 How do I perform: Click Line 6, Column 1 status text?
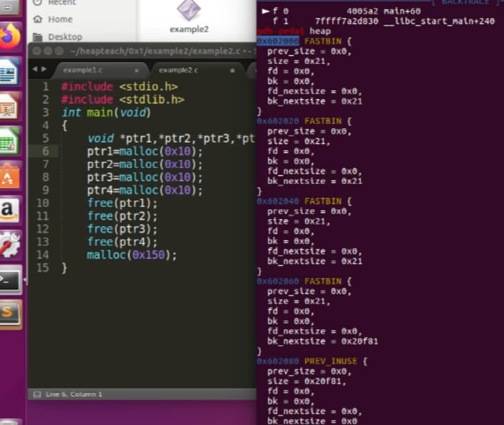74,394
